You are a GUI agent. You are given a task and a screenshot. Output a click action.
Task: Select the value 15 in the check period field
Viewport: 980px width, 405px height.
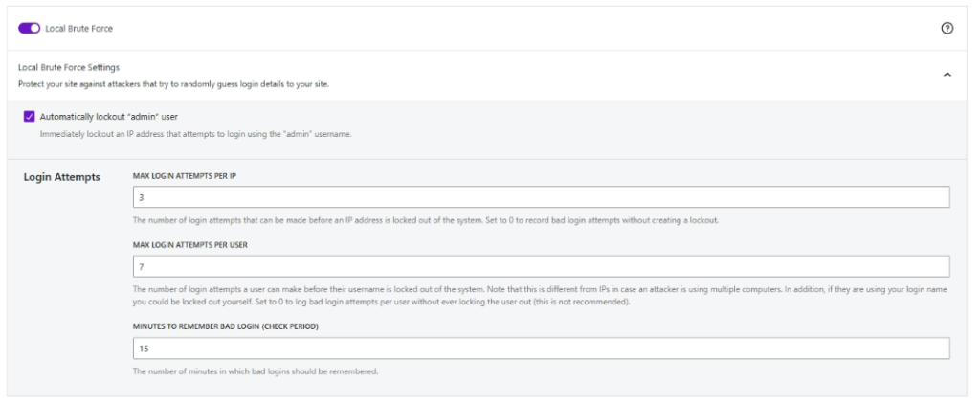(144, 349)
